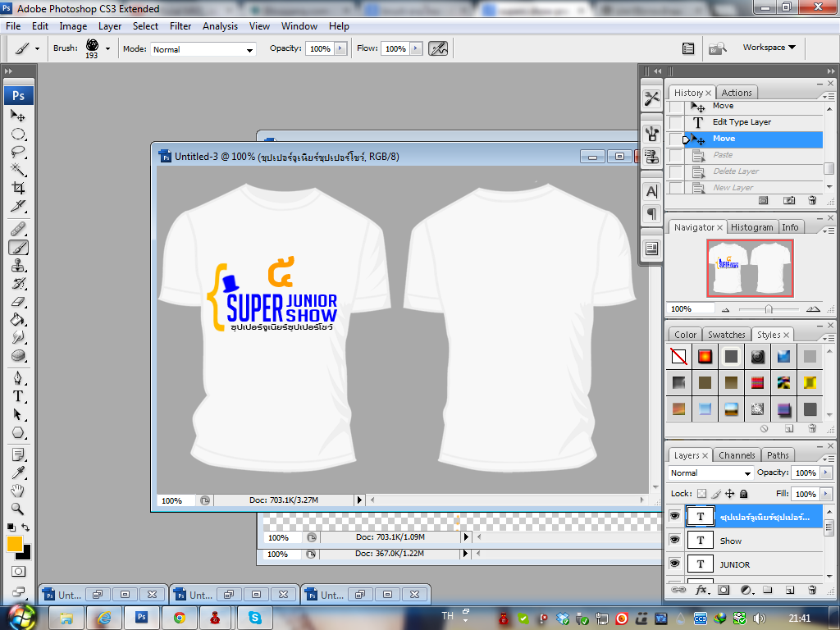840x630 pixels.
Task: Select the Zoom tool in toolbox
Action: tap(18, 509)
